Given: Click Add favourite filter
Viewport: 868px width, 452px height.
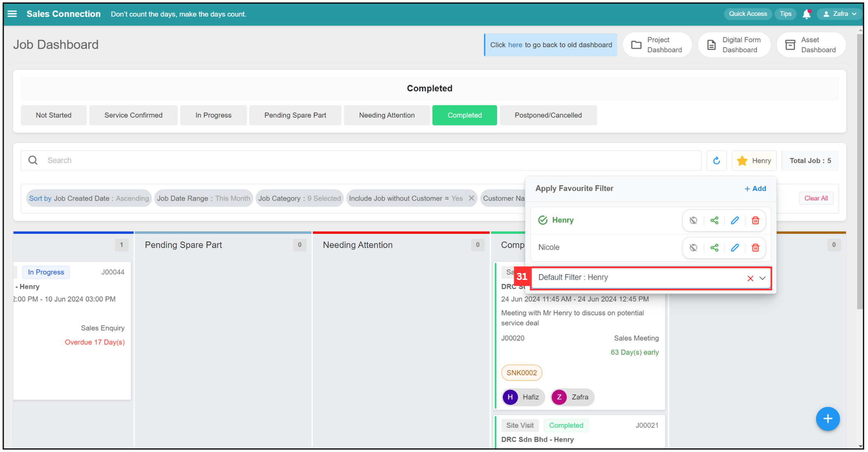Looking at the screenshot, I should [x=755, y=189].
